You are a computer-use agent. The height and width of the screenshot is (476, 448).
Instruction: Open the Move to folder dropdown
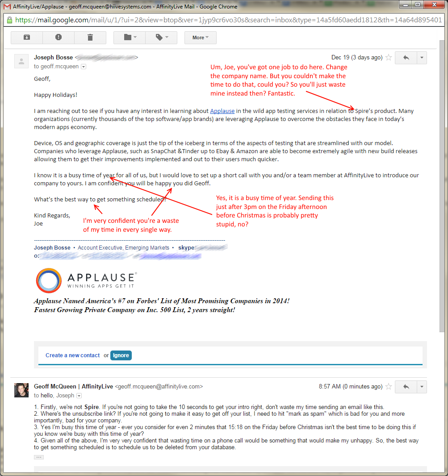tap(130, 38)
